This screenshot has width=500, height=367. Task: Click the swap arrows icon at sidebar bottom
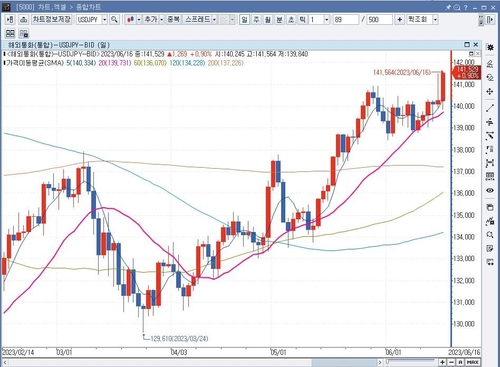tap(490, 262)
